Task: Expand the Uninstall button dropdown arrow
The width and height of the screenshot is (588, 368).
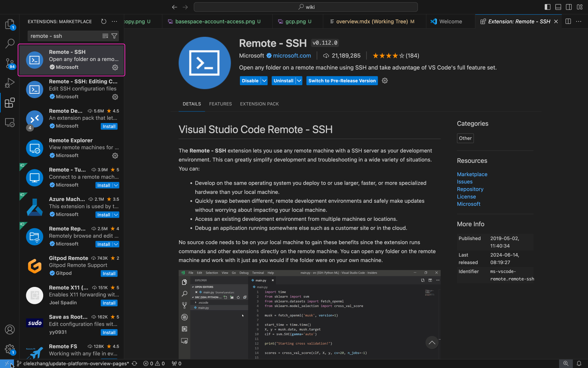Action: pyautogui.click(x=299, y=81)
